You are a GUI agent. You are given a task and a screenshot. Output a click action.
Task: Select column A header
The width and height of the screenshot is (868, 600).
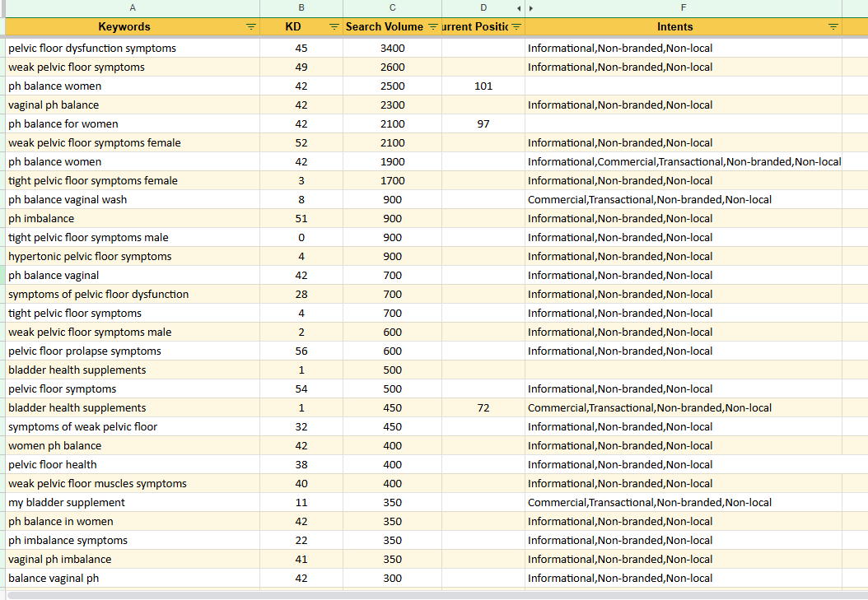[x=133, y=7]
